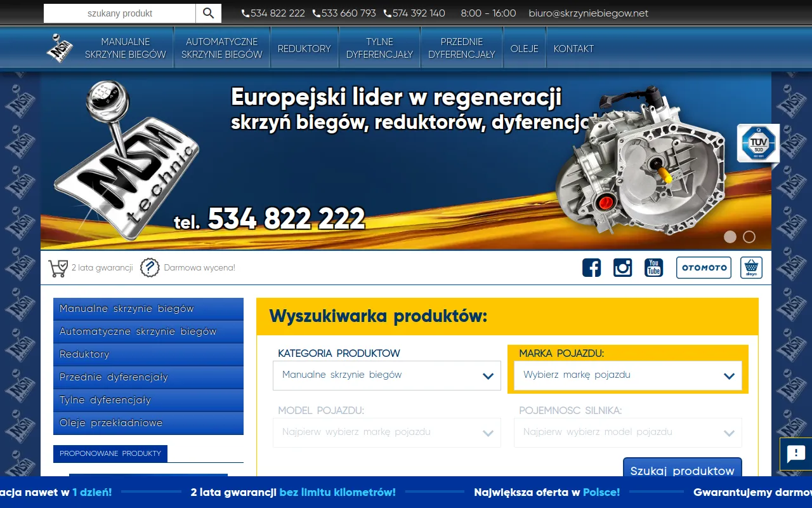812x508 pixels.
Task: Open the Instagram profile icon
Action: 623,267
